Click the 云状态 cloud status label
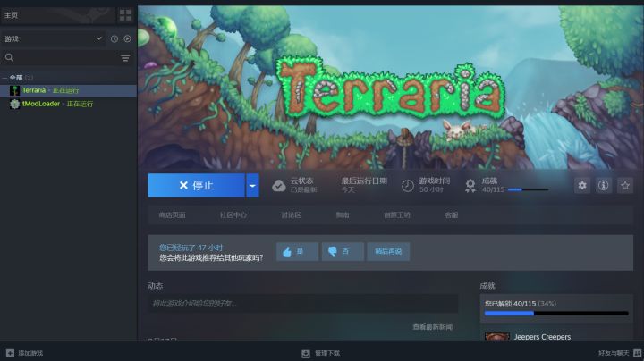This screenshot has height=361, width=644. click(x=302, y=180)
